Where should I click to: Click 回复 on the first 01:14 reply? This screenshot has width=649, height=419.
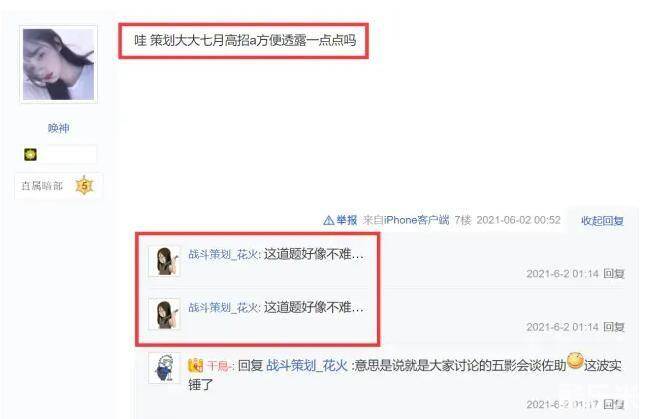(613, 274)
